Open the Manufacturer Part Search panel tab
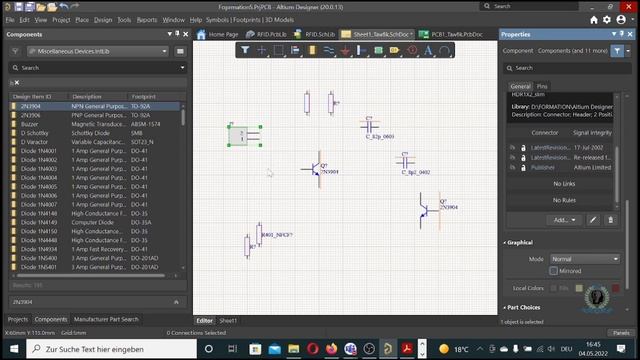 coord(106,319)
